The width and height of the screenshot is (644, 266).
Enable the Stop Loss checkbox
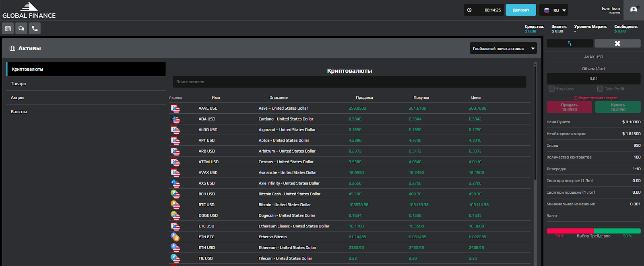tap(551, 89)
